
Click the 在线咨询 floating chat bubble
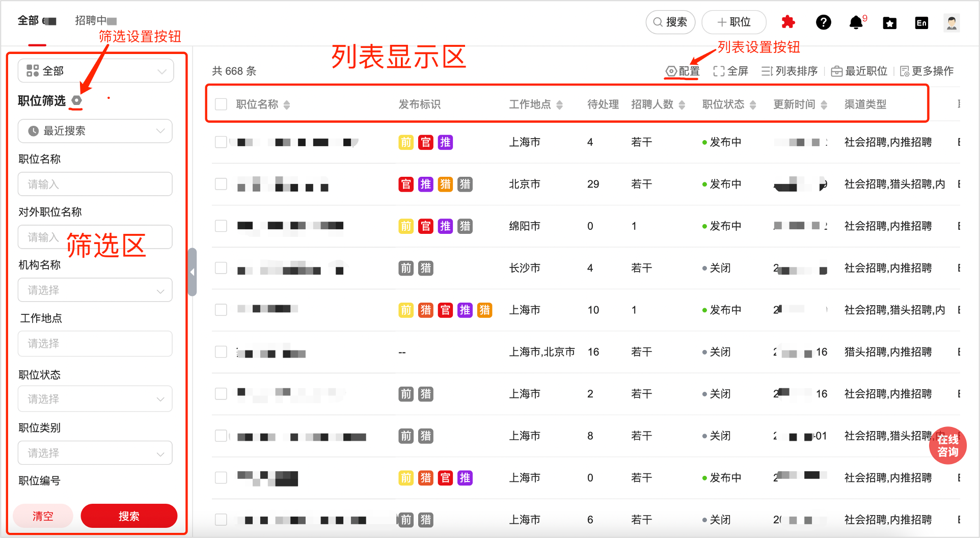click(x=947, y=445)
